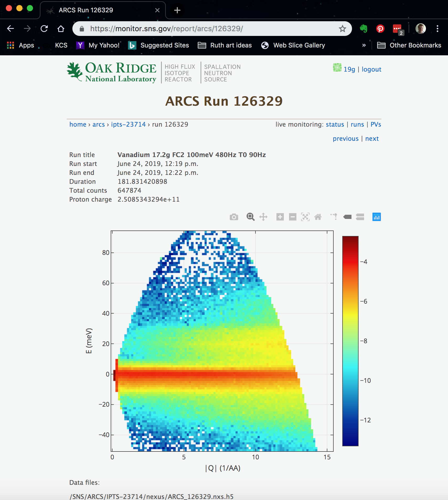Select the plot Pan tool
The height and width of the screenshot is (500, 448).
[x=263, y=217]
